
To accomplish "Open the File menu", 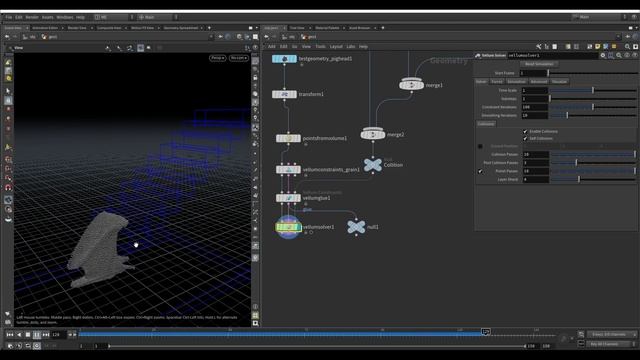I will click(x=9, y=17).
